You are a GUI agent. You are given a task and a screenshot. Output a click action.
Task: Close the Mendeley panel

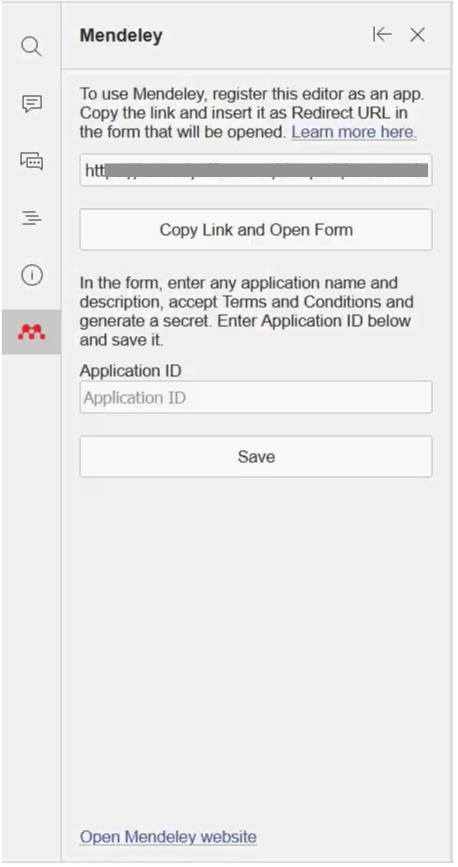[417, 35]
